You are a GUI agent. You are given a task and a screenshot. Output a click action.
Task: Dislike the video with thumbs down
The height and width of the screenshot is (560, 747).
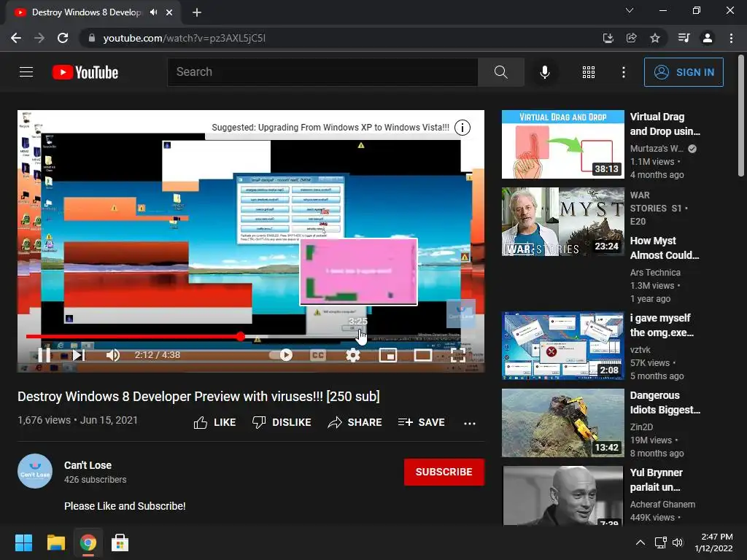[x=282, y=422]
